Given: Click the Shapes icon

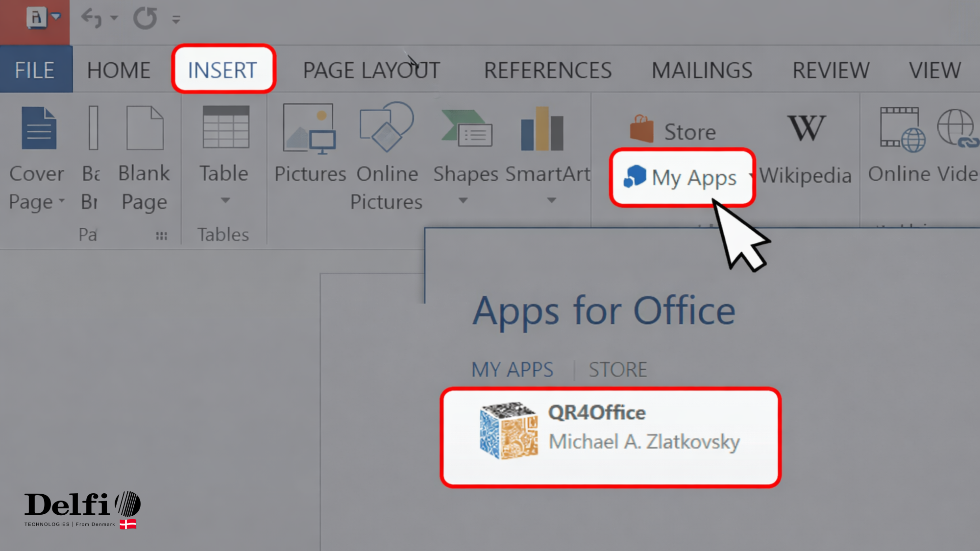Looking at the screenshot, I should (x=465, y=129).
